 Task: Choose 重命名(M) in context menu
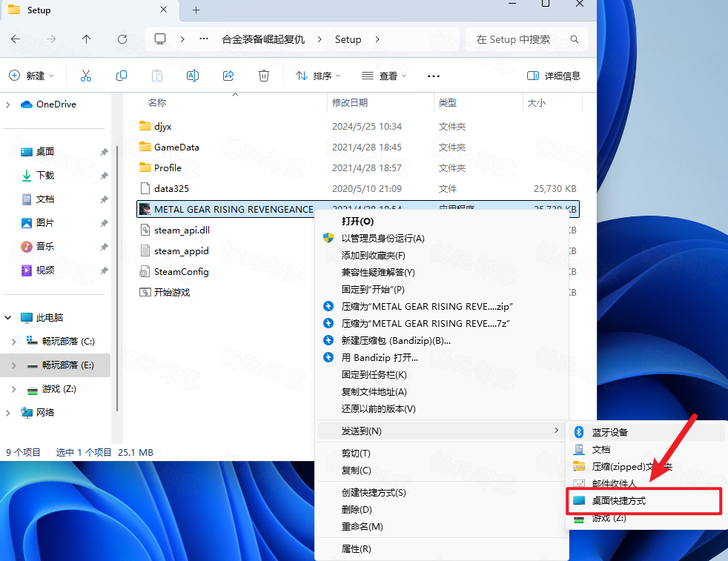442,527
